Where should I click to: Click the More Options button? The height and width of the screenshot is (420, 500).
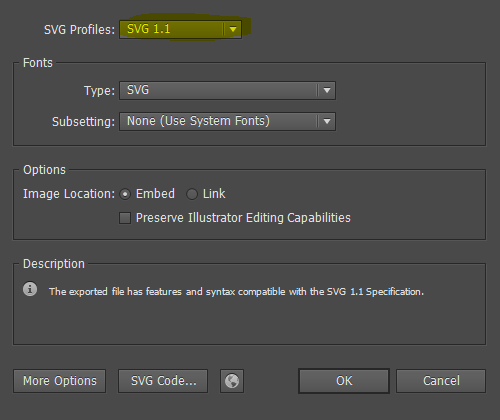[x=60, y=381]
